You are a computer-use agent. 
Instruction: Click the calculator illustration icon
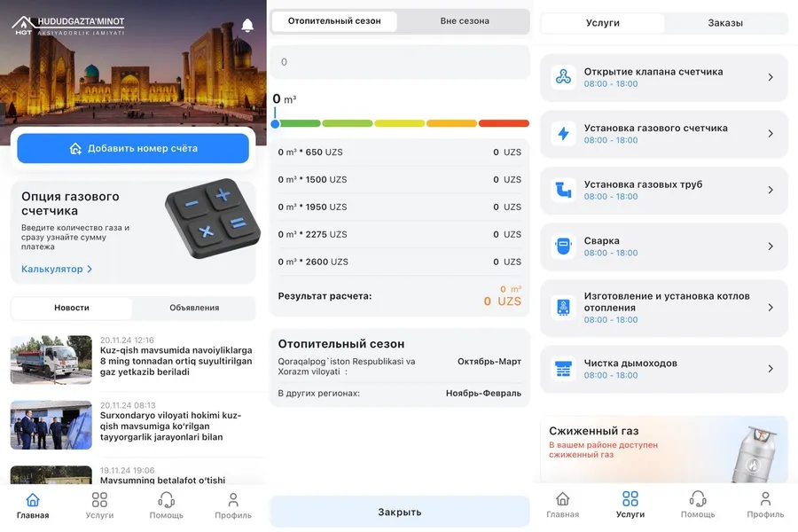click(x=213, y=218)
